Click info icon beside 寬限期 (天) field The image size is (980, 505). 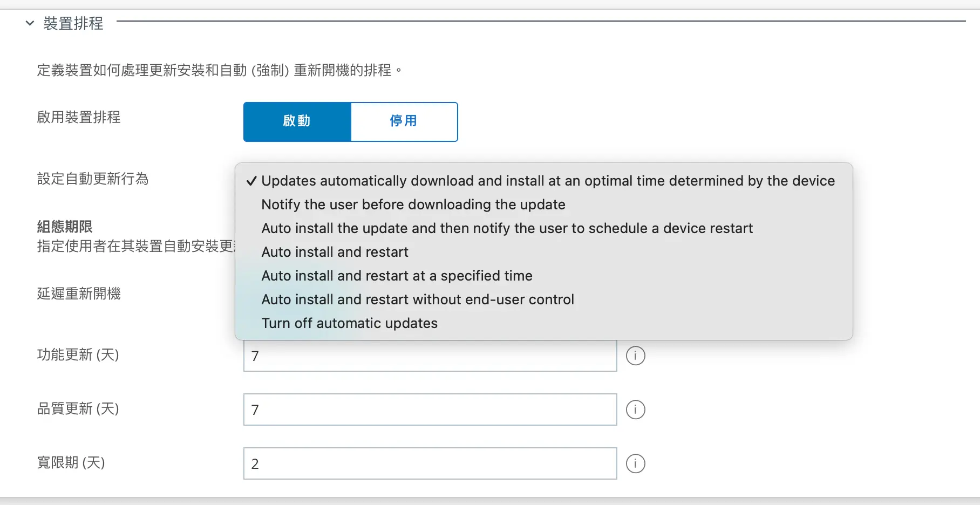click(635, 463)
